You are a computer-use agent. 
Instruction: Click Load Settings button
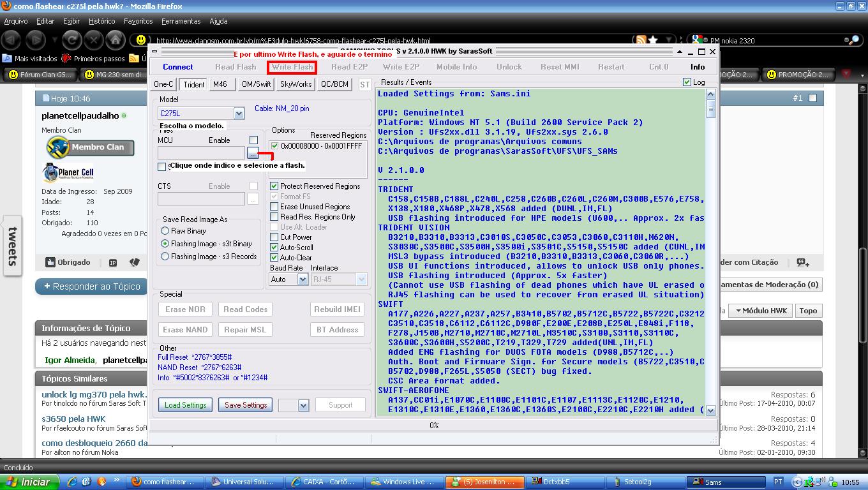pos(186,405)
